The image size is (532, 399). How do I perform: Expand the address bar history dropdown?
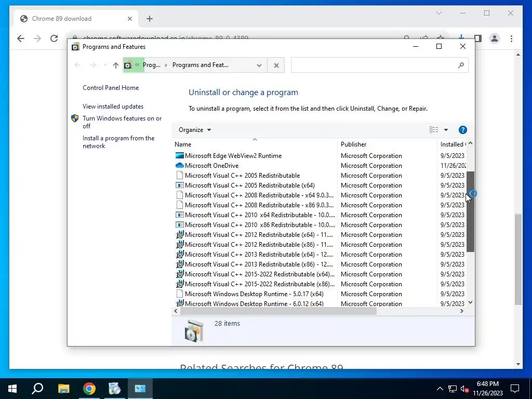tap(259, 65)
